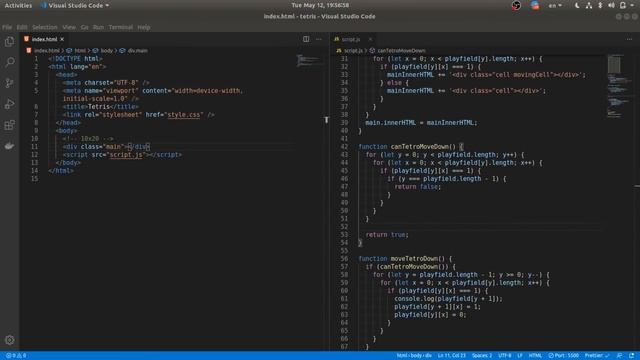The image size is (640, 360).
Task: Click 'console.log' statement on line 61
Action: tap(448, 298)
